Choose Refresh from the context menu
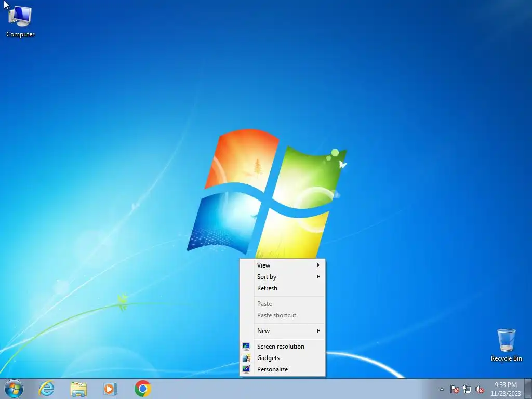Viewport: 532px width, 399px height. 282,288
